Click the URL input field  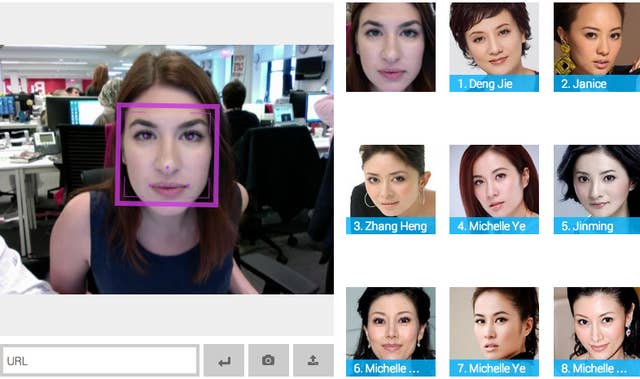point(100,360)
